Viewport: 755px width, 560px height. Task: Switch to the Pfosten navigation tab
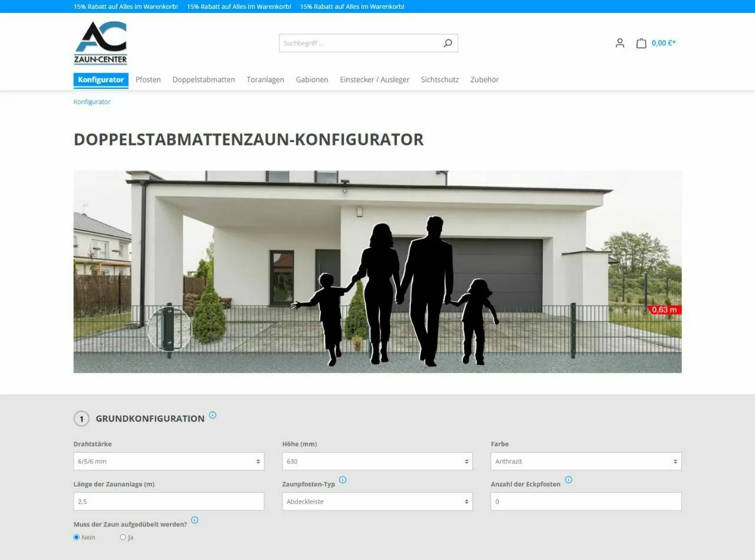click(x=148, y=80)
